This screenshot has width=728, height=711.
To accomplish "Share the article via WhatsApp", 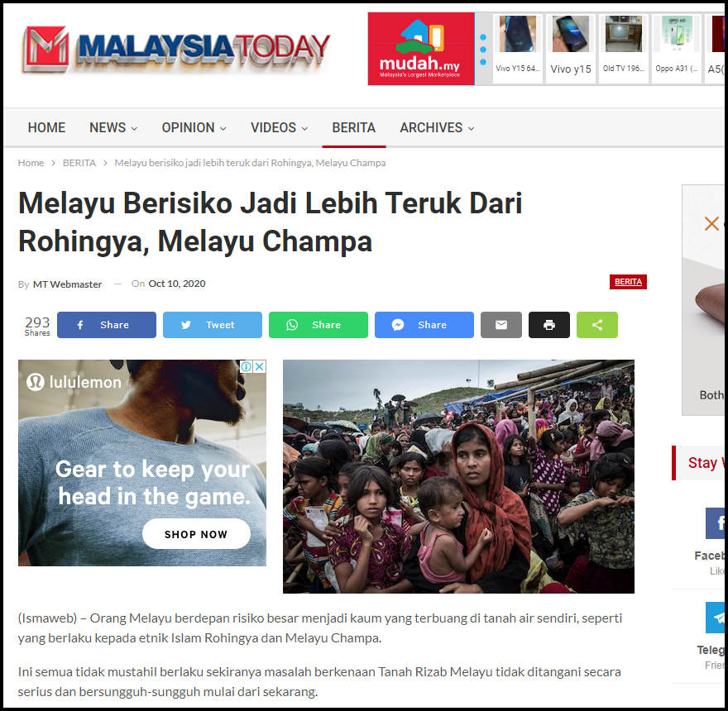I will click(x=318, y=325).
